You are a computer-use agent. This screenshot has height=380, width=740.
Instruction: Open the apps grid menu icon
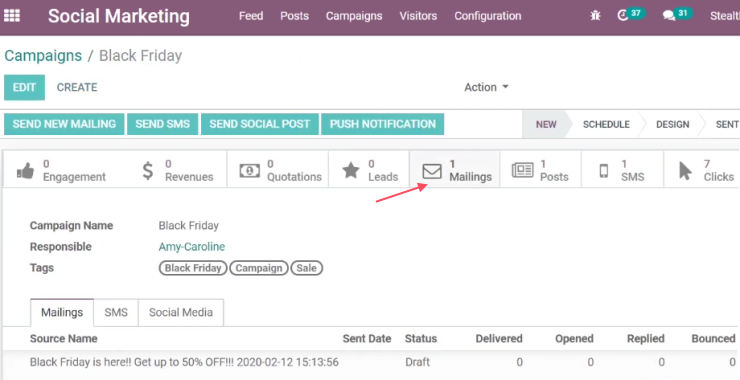[12, 16]
